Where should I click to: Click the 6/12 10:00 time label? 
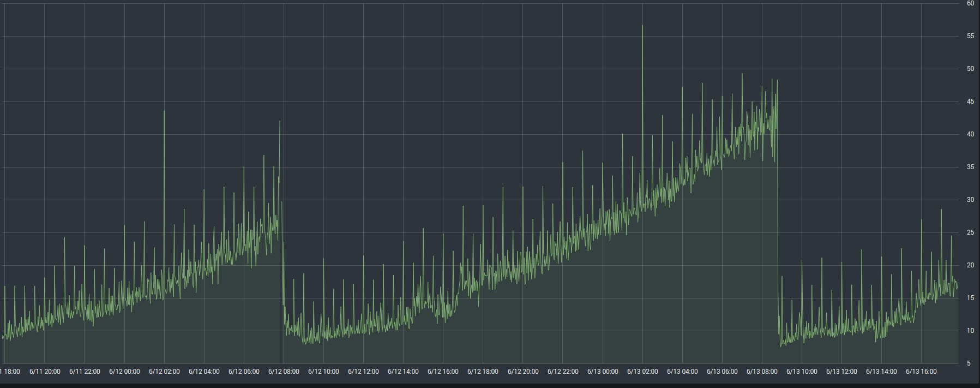coord(323,372)
